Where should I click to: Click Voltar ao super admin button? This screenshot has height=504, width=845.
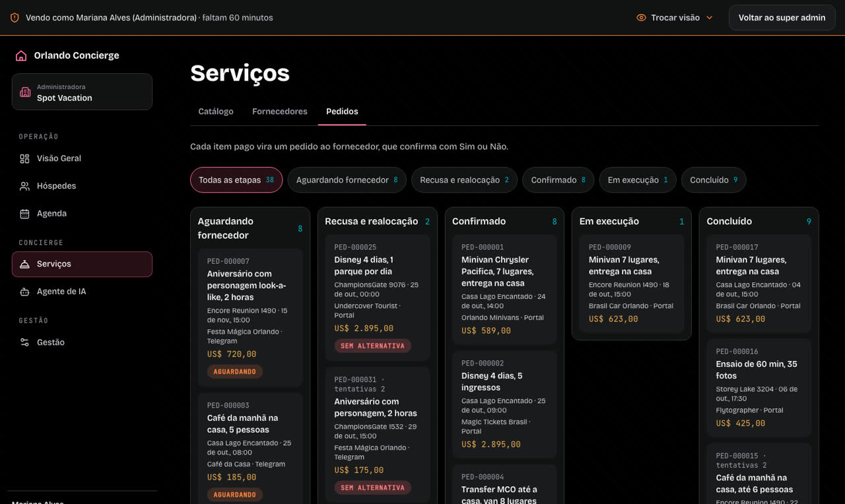coord(782,18)
